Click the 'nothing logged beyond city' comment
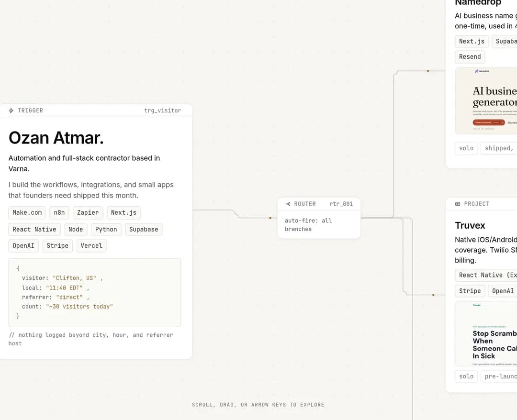The height and width of the screenshot is (420, 517). point(90,339)
